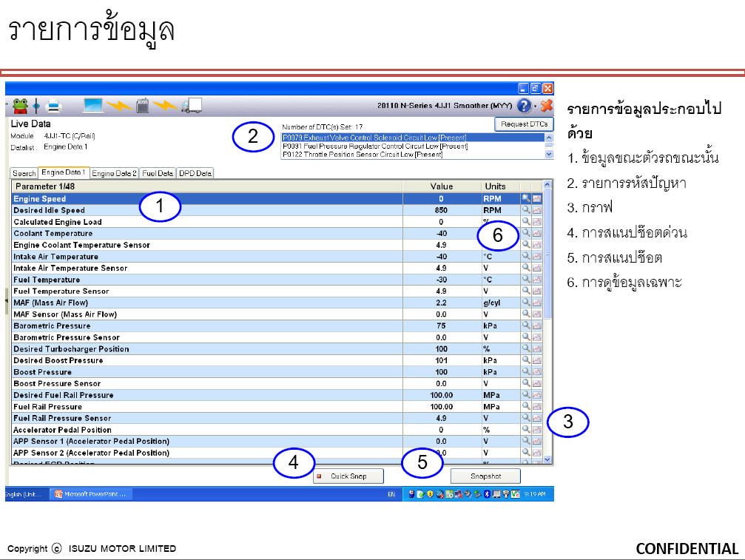Open magnifier view for Engine Speed row
745x560 pixels.
525,198
